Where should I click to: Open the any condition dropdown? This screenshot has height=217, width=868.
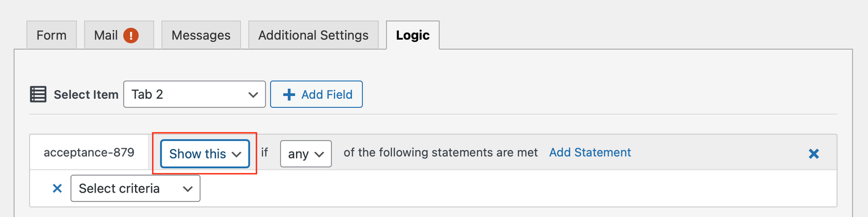(305, 154)
